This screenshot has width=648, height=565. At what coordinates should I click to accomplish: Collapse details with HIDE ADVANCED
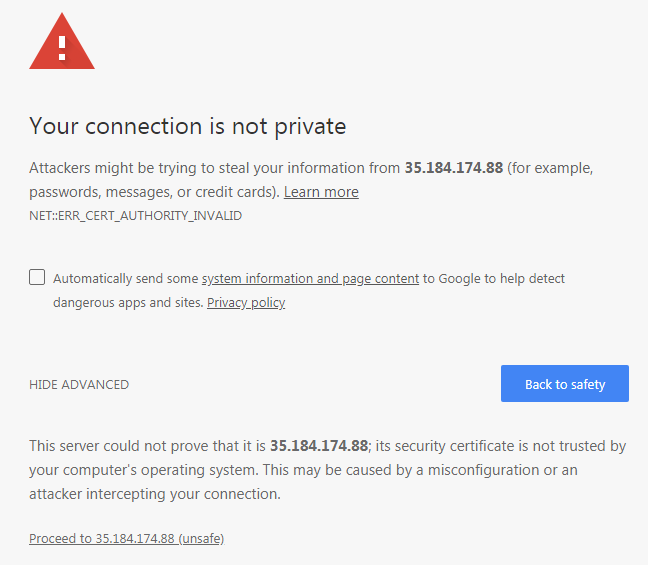click(79, 385)
